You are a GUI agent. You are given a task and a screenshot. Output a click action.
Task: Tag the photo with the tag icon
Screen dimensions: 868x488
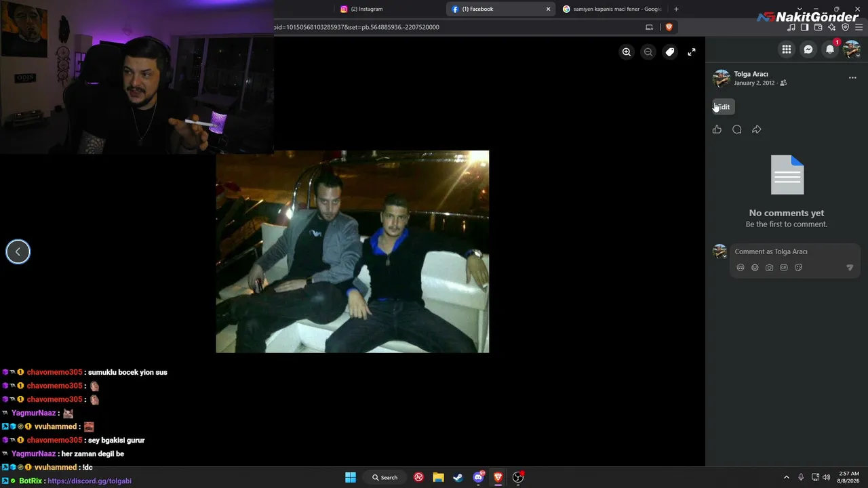[670, 52]
